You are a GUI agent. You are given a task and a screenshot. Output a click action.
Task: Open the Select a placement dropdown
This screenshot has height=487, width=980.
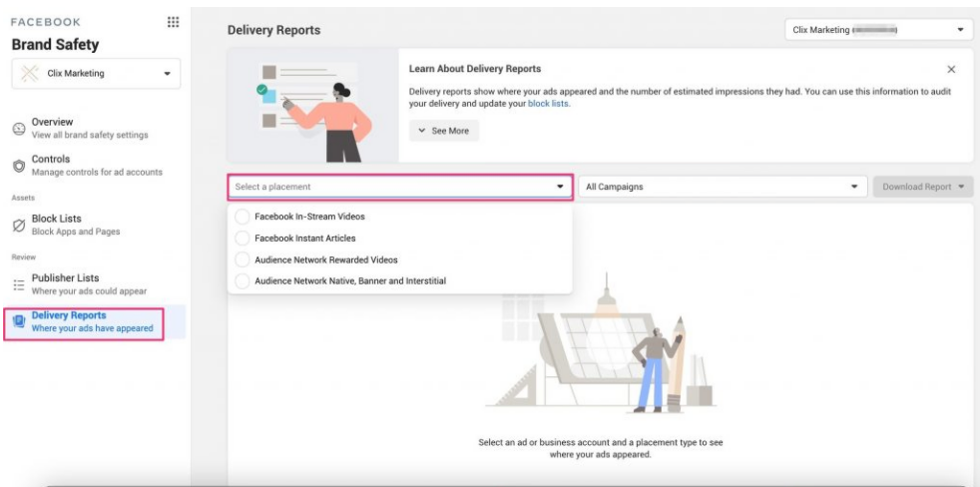click(x=400, y=187)
